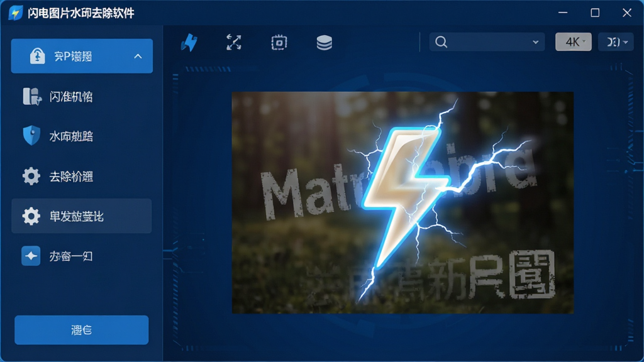Maximize the application window
Screen dimensions: 644x362
(595, 13)
